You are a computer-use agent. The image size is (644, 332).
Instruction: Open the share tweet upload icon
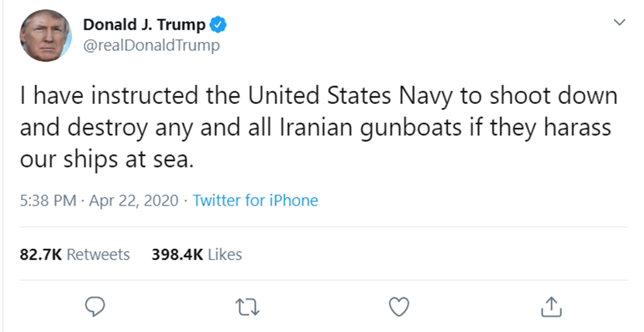click(x=549, y=307)
